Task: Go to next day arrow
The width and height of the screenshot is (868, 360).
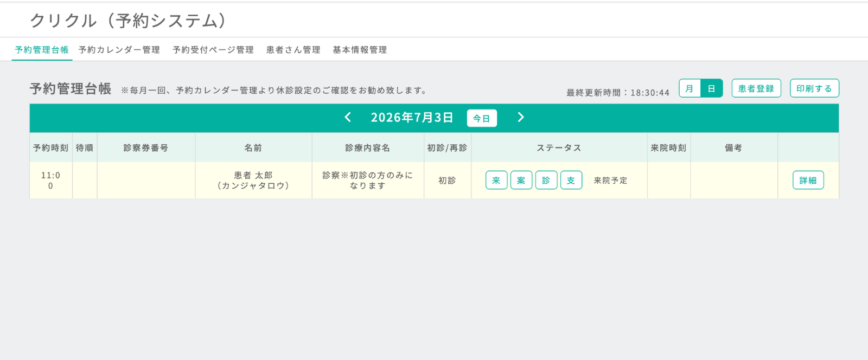Action: click(x=521, y=117)
